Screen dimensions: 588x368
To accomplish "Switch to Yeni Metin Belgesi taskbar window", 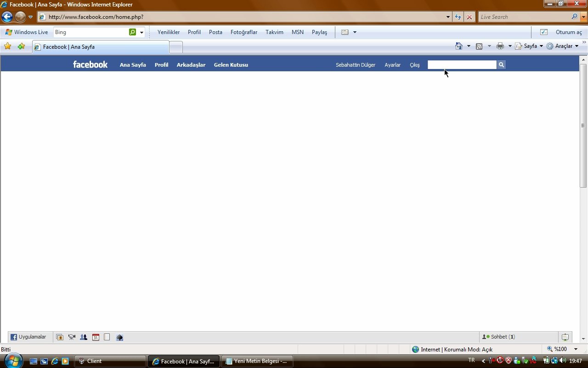I will coord(256,361).
